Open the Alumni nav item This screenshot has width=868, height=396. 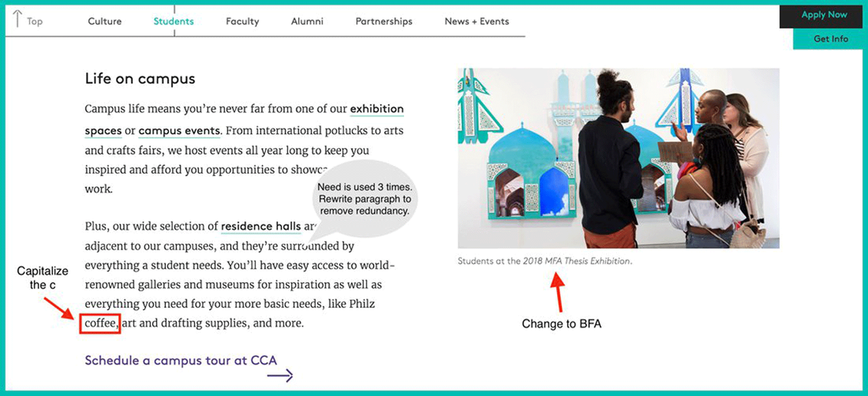click(307, 22)
